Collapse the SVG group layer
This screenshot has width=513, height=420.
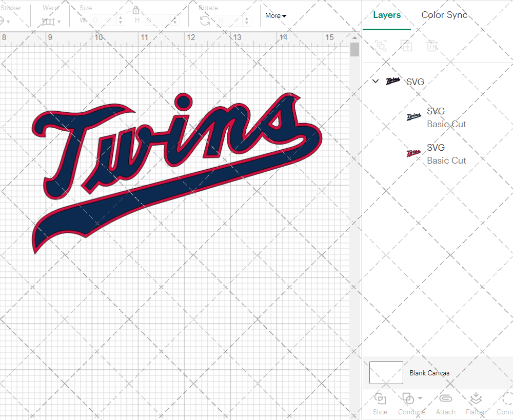pos(376,81)
